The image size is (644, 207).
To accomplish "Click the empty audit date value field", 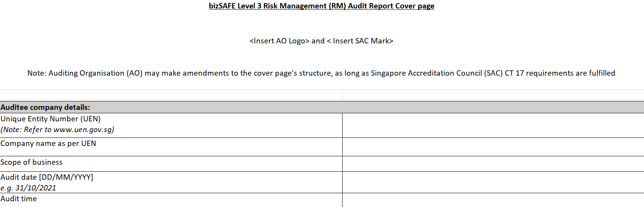I will click(x=493, y=182).
